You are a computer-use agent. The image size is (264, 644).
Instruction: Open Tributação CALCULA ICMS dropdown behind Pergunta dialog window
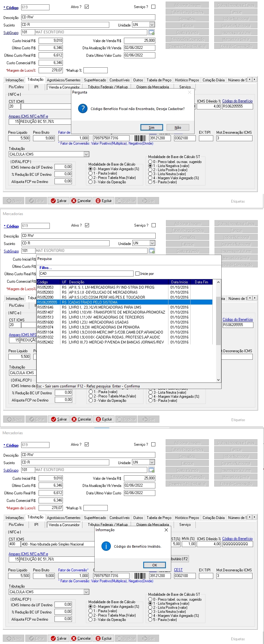(x=86, y=154)
